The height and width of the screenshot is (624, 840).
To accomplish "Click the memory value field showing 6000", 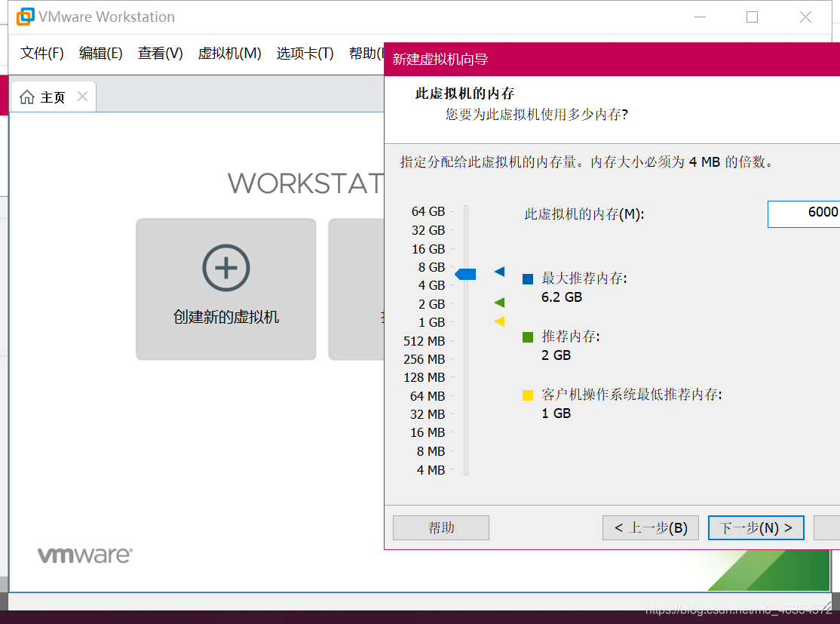I will point(804,214).
